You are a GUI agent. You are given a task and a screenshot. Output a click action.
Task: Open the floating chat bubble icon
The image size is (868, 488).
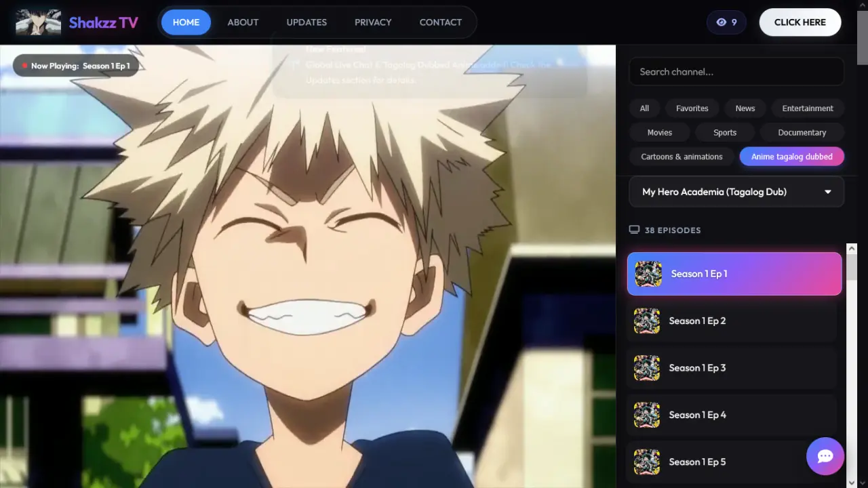pos(825,456)
